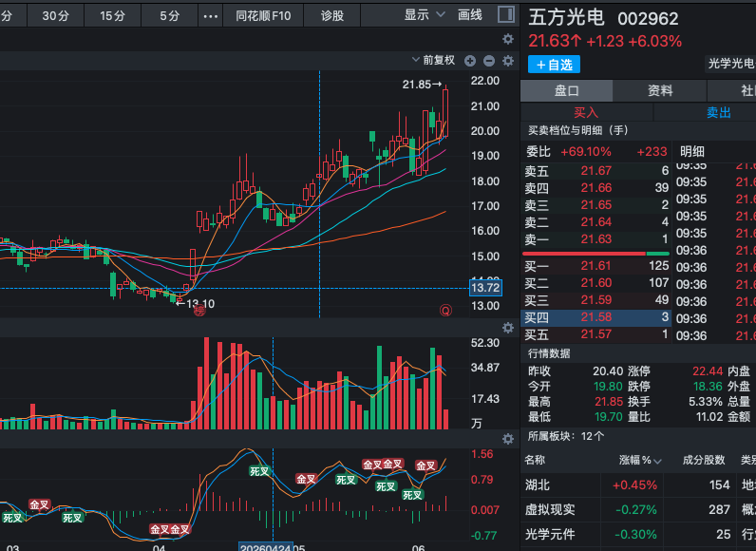Screen dimensions: 756x551
Task: Select 卖四 price 21.66
Action: [x=596, y=188]
